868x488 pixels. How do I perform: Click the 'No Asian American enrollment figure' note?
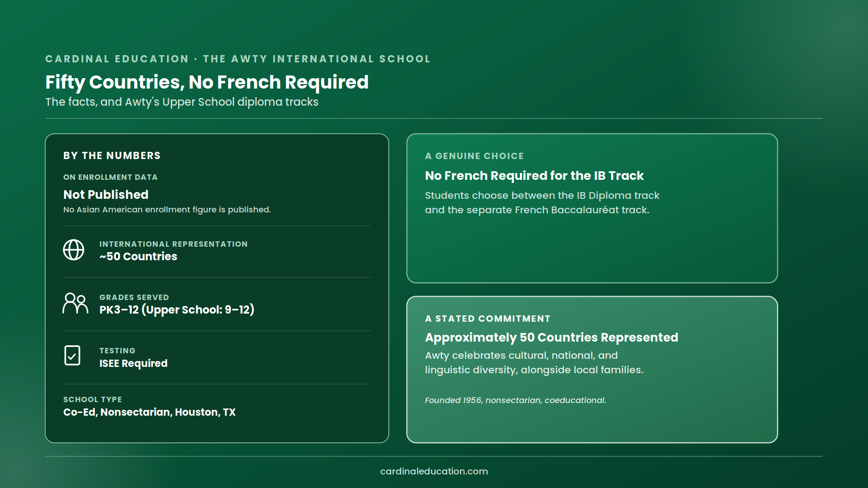tap(167, 210)
